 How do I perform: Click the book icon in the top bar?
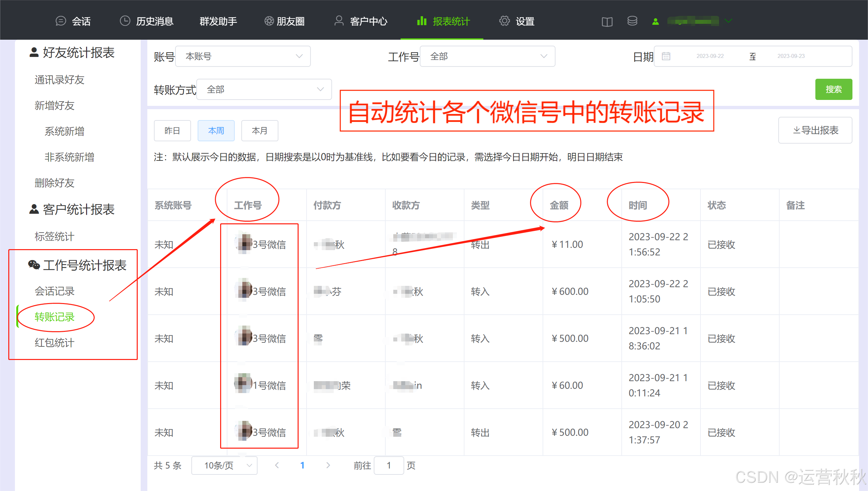click(x=606, y=22)
